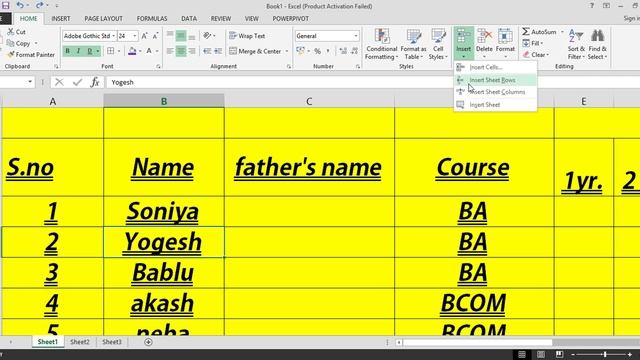The width and height of the screenshot is (640, 360).
Task: Toggle italic formatting
Action: click(x=78, y=51)
